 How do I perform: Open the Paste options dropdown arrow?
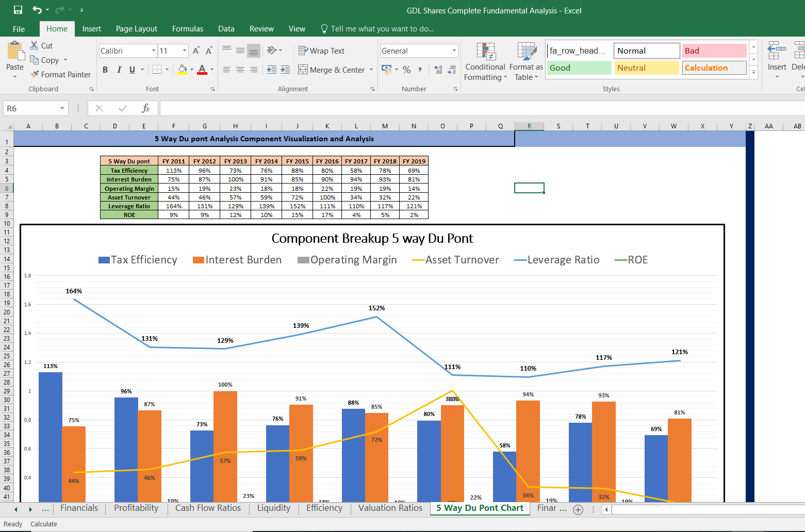pos(15,76)
